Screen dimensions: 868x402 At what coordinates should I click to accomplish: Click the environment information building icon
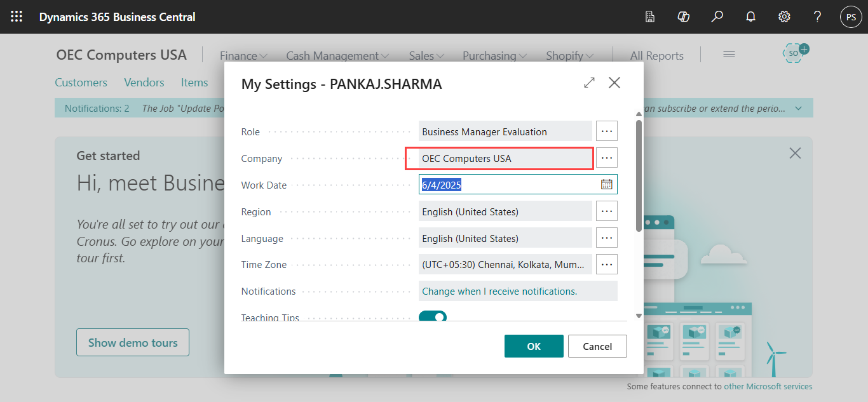pyautogui.click(x=650, y=17)
